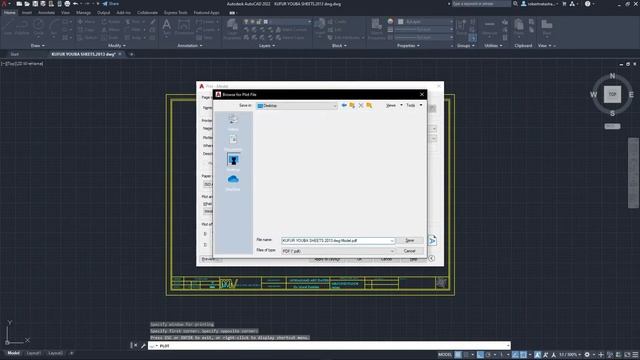Click the Group icon in Groups panel
The height and width of the screenshot is (360, 640).
pyautogui.click(x=462, y=27)
